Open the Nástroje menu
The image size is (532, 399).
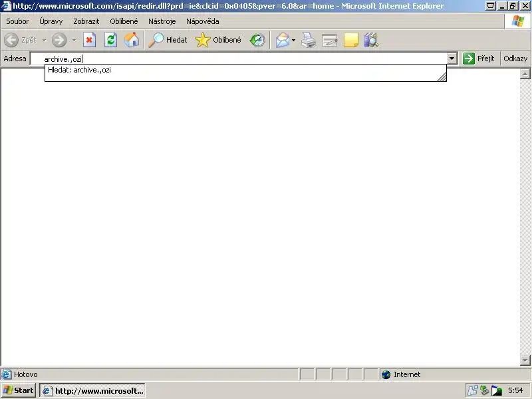click(162, 21)
